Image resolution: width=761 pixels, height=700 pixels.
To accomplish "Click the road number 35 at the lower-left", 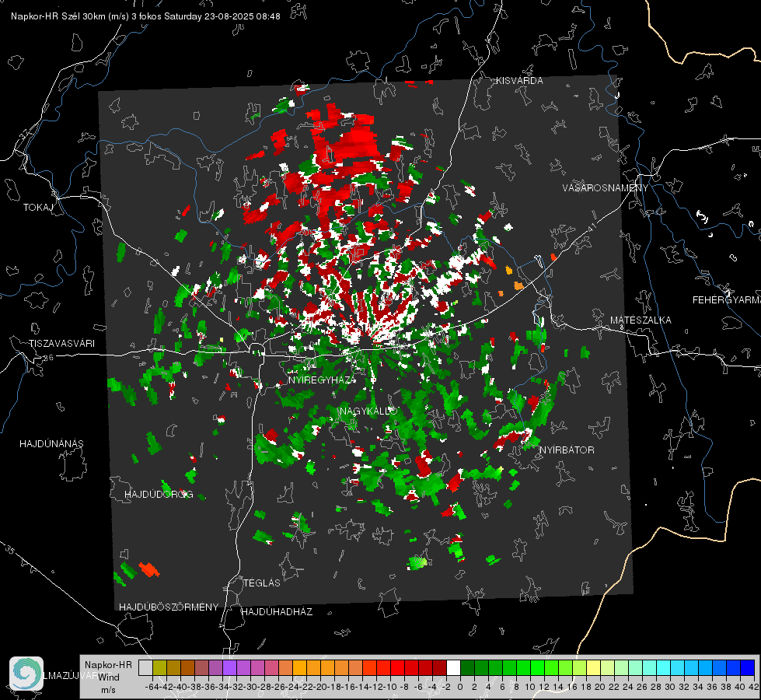I will tap(10, 551).
